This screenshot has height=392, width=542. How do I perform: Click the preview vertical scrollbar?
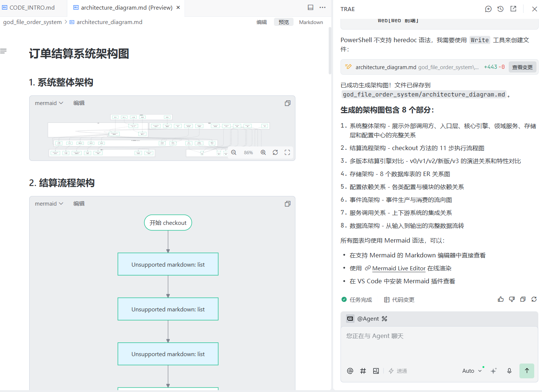pyautogui.click(x=330, y=51)
